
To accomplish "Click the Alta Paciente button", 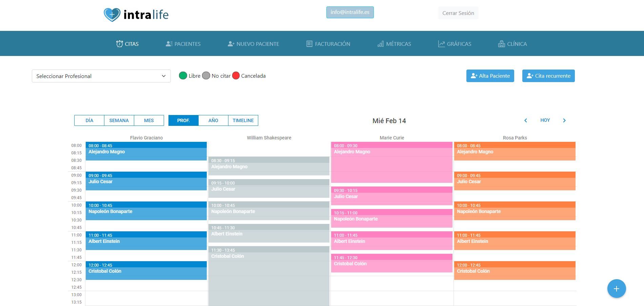I will 490,76.
